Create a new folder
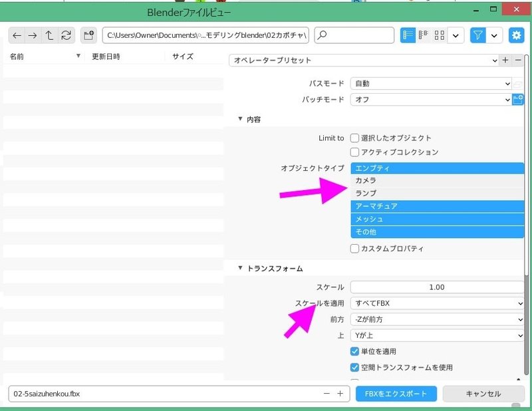 89,35
